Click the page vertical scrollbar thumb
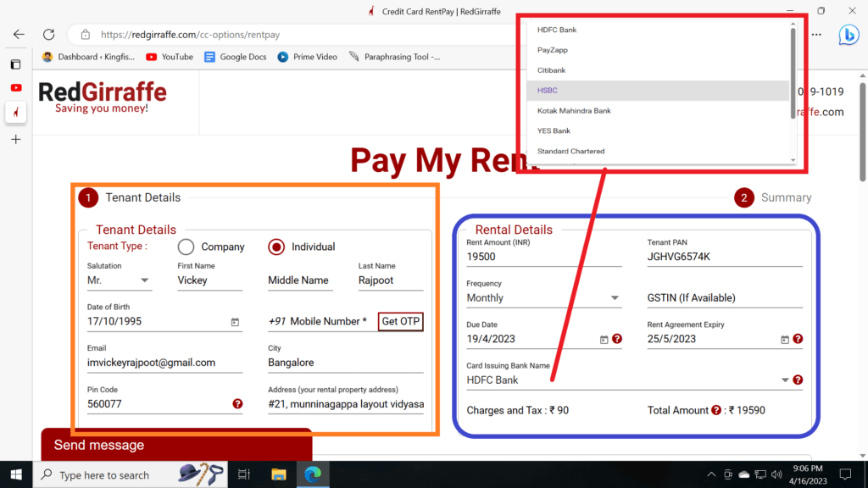The width and height of the screenshot is (868, 488). (x=862, y=131)
